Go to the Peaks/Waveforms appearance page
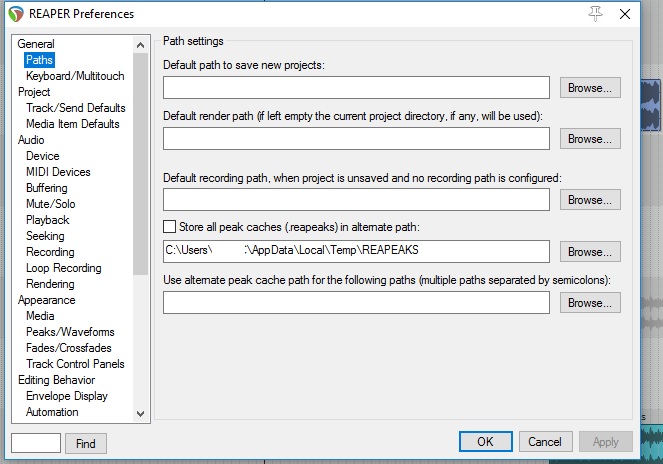 tap(70, 332)
